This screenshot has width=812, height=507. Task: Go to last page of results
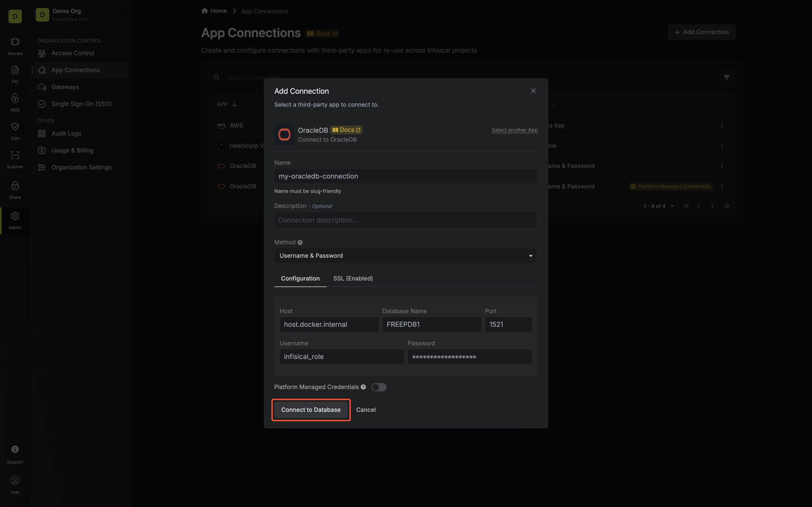tap(726, 206)
